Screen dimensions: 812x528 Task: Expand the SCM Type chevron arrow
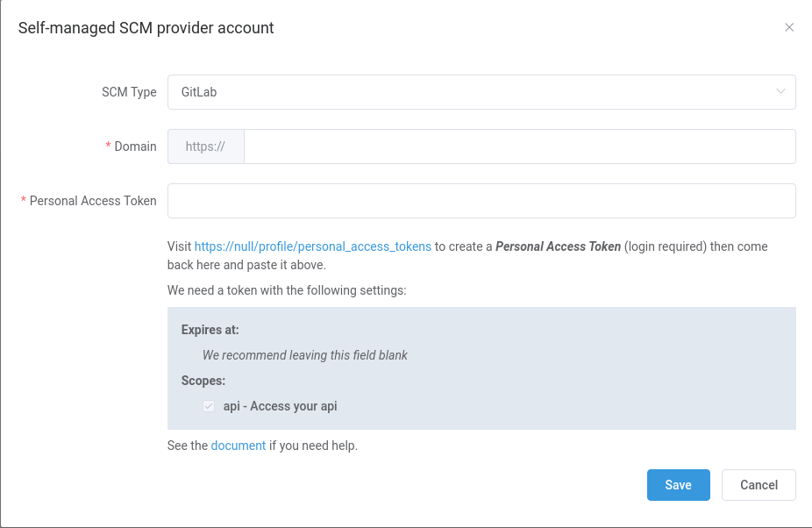[x=780, y=92]
